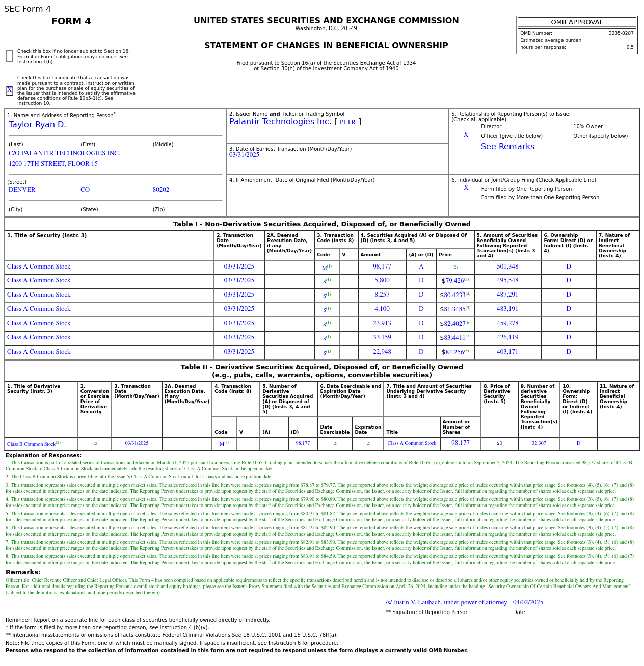Click the price $81.3485 cell

tap(455, 309)
